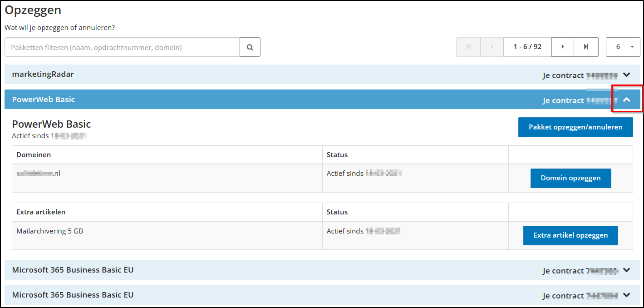This screenshot has width=644, height=308.
Task: Focus the Pakketten filteren search field
Action: point(122,47)
